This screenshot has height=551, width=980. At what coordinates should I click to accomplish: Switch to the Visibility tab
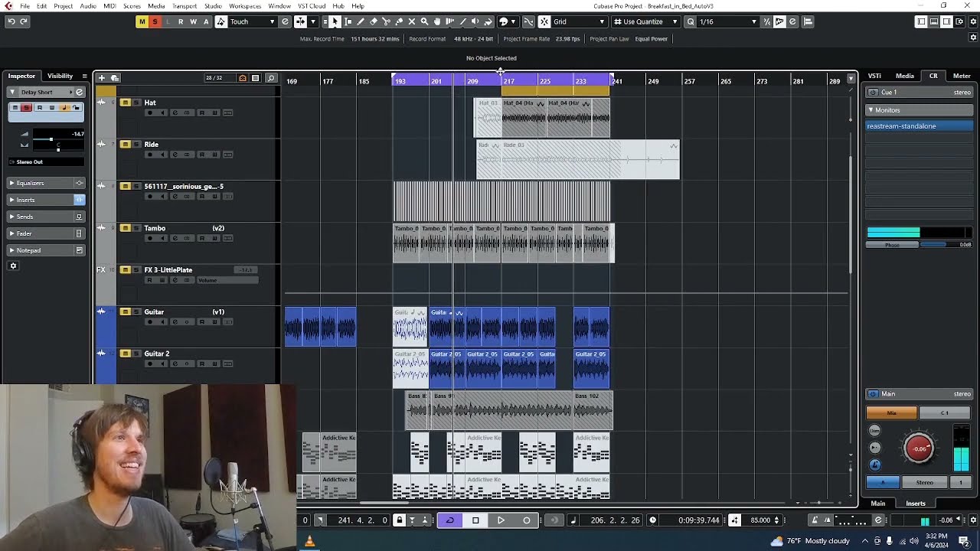coord(60,76)
